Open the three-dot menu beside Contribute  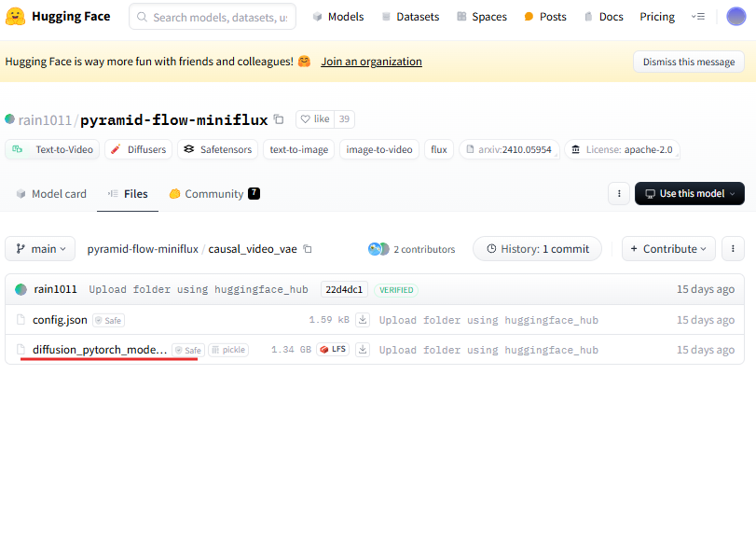[x=733, y=248]
